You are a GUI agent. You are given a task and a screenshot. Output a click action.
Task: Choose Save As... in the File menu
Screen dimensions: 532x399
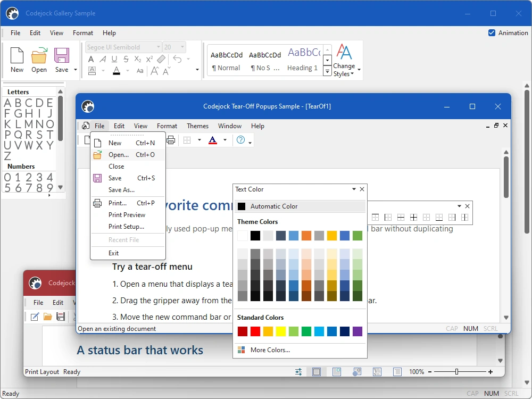click(128, 190)
